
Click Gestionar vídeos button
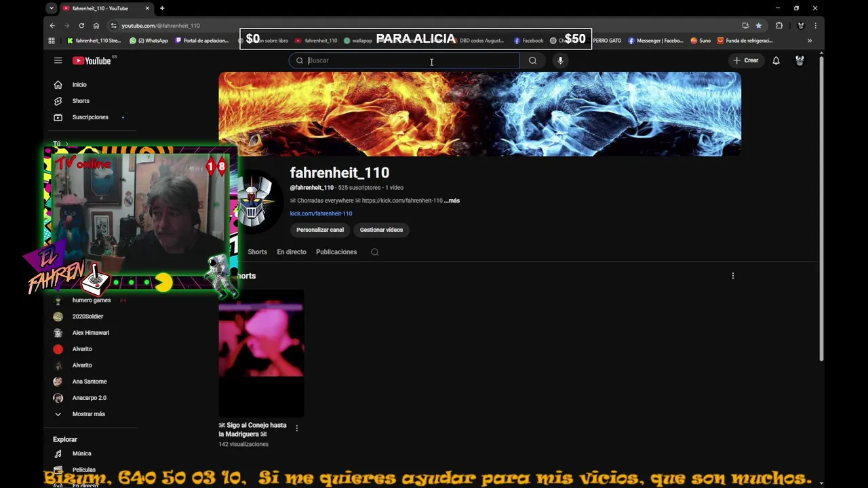click(x=381, y=230)
